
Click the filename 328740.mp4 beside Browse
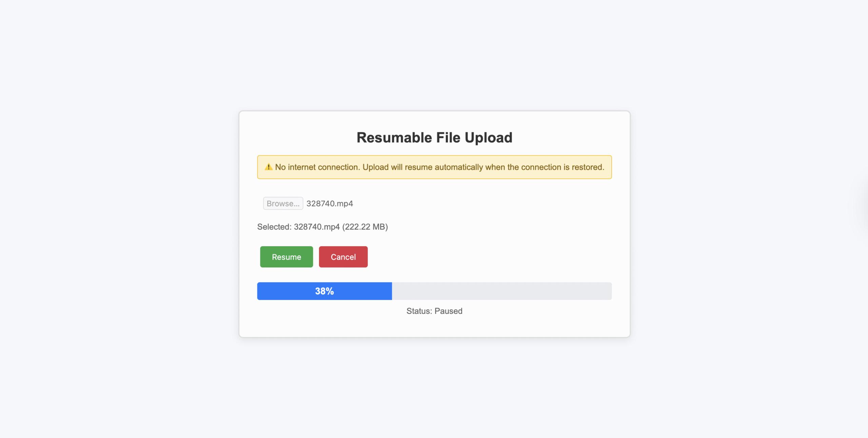[329, 203]
